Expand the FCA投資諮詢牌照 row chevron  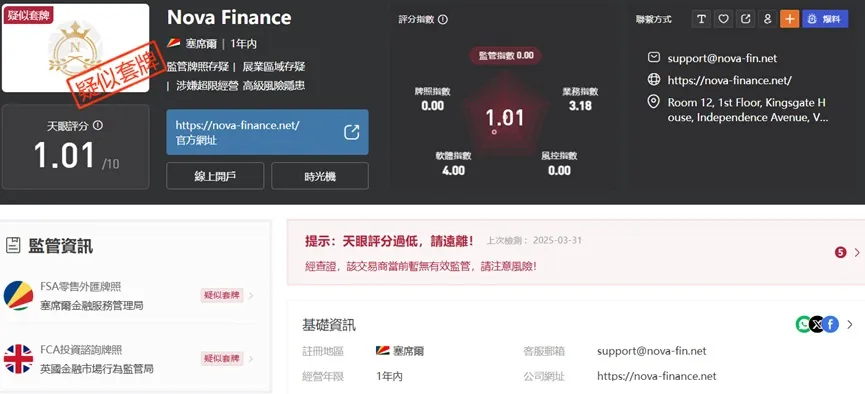(251, 359)
